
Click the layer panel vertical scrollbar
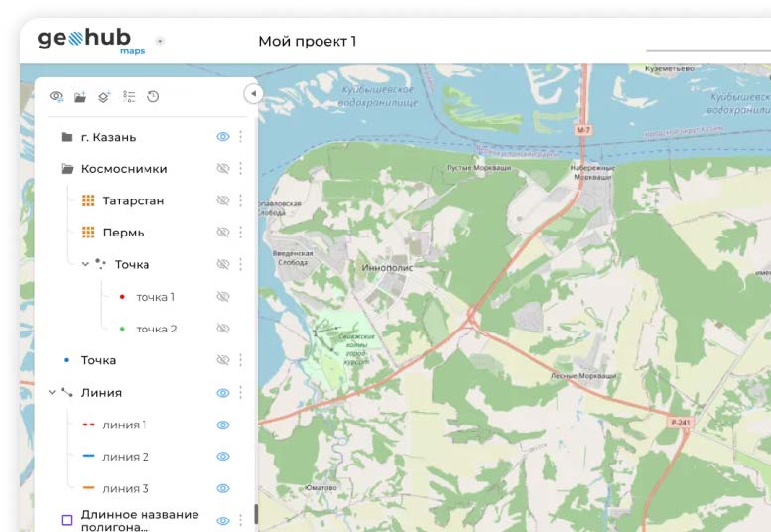(256, 514)
